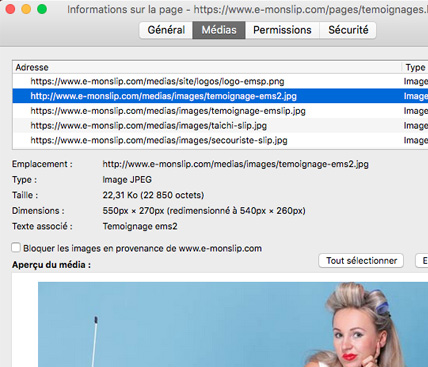Click the Tout sélectionner button

pos(361,261)
